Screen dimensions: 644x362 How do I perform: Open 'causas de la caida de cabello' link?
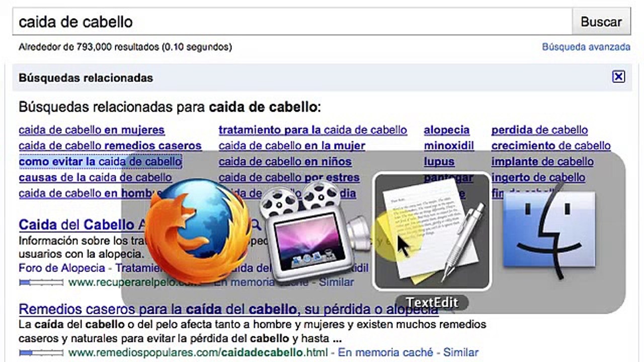coord(95,177)
